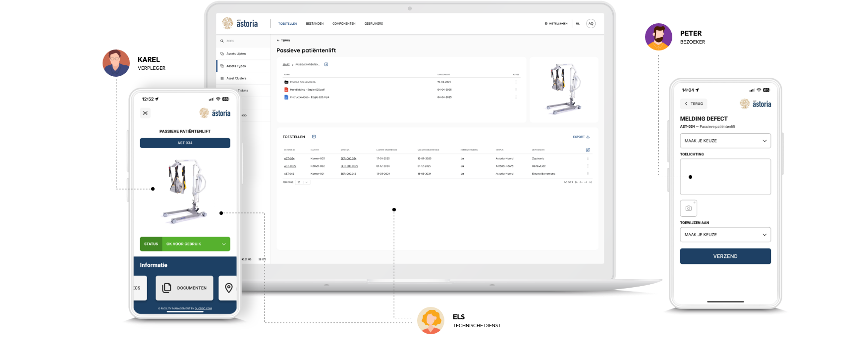868x351 pixels.
Task: Click the patient lift image on the laptop
Action: pos(564,90)
